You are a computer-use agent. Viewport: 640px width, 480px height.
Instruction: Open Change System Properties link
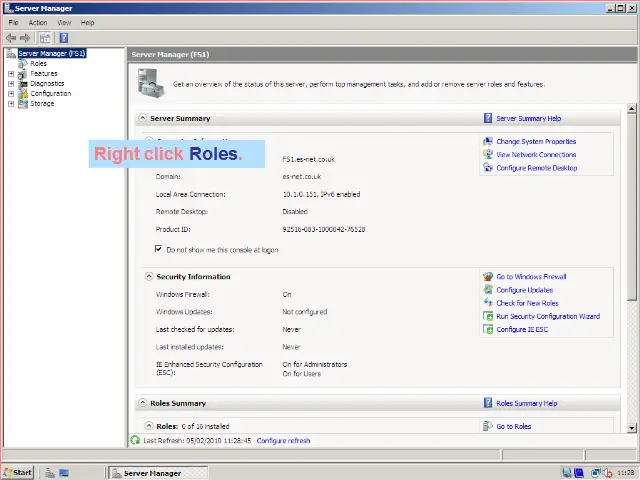click(536, 142)
